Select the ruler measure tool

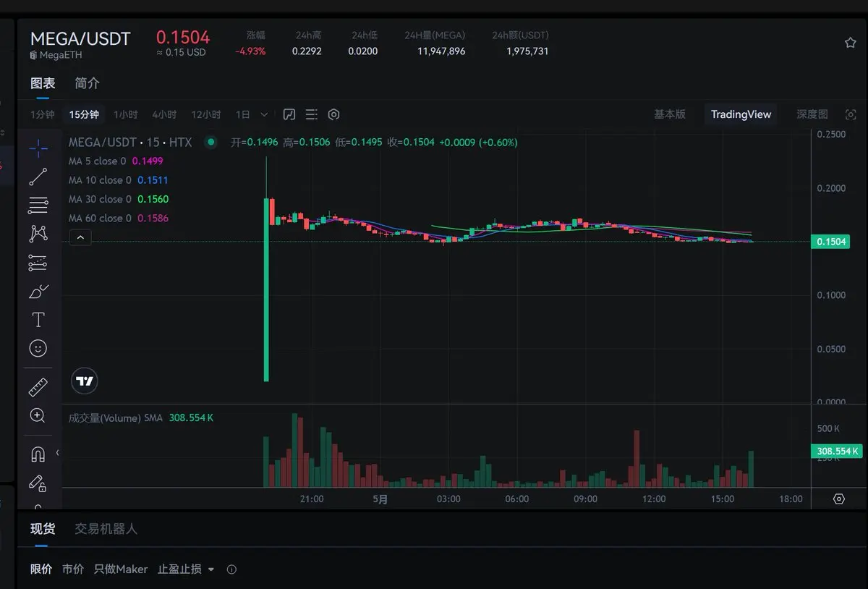(38, 387)
